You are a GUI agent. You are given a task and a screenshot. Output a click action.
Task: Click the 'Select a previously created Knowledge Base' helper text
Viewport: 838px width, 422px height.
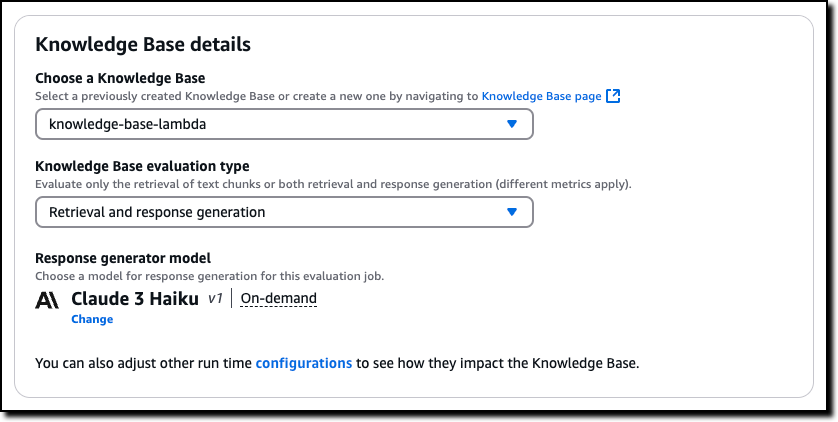(257, 96)
